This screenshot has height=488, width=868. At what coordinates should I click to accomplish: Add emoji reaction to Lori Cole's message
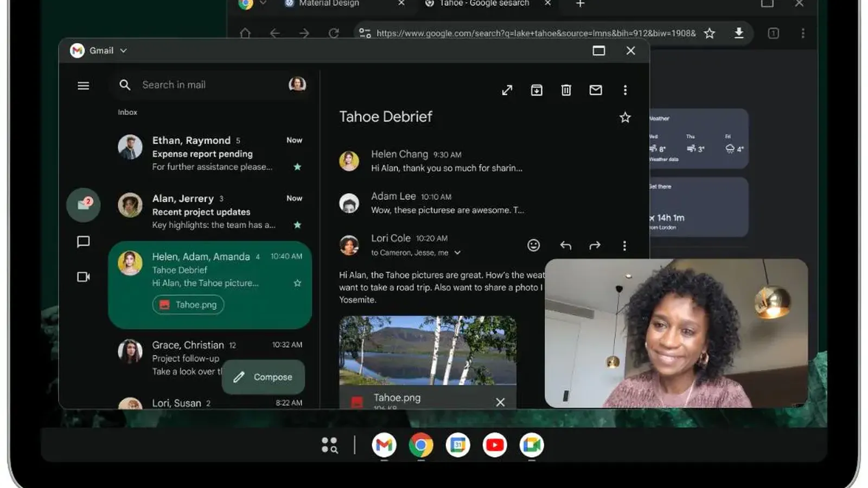[534, 245]
